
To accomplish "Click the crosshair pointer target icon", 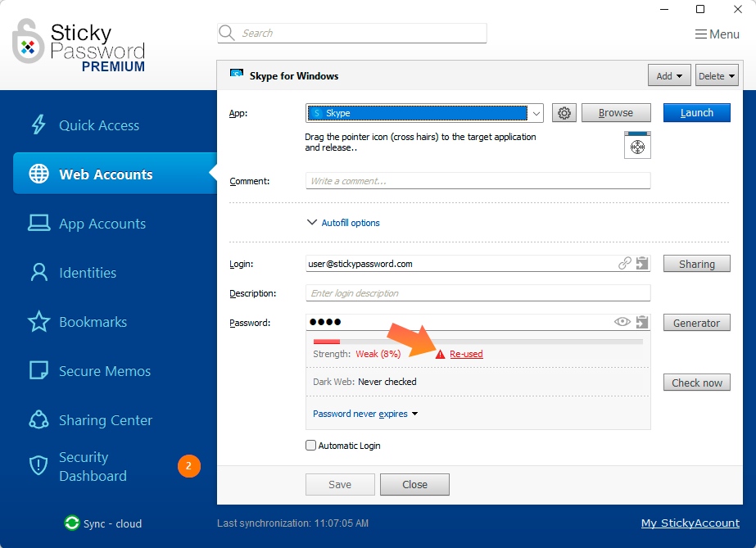I will coord(637,146).
